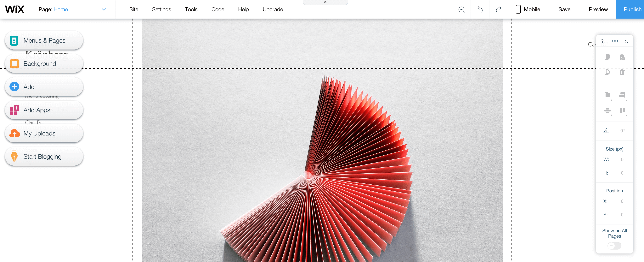Viewport: 644px width, 262px height.
Task: Click the align right icon
Action: click(623, 95)
